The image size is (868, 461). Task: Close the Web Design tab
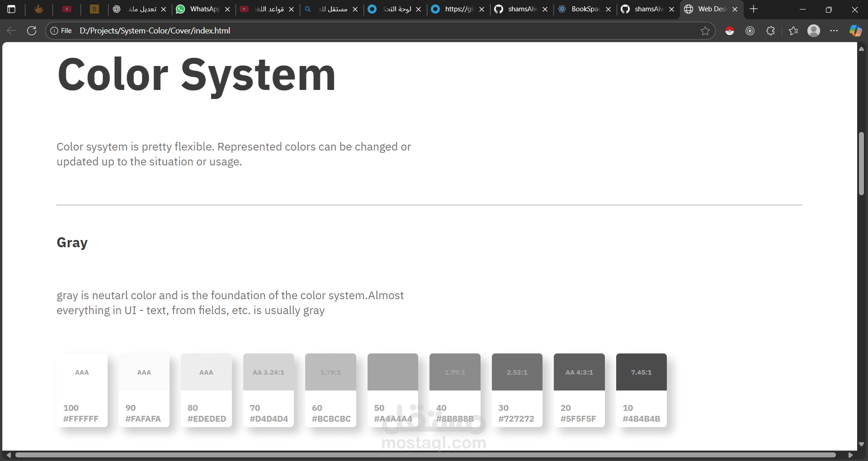point(735,9)
